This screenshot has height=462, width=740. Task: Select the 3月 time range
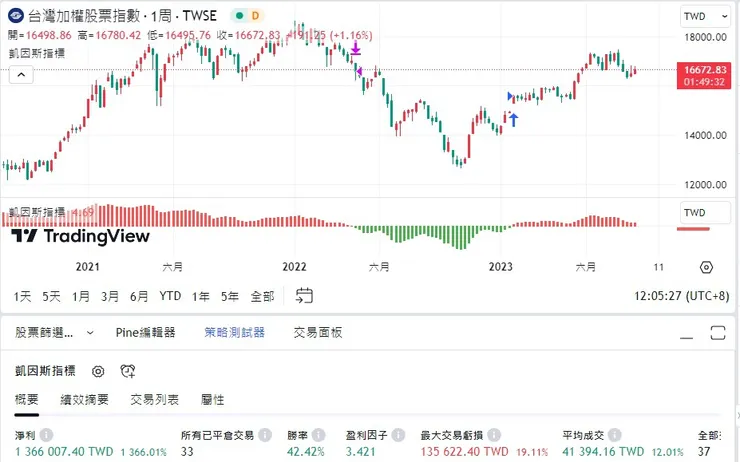tap(110, 296)
